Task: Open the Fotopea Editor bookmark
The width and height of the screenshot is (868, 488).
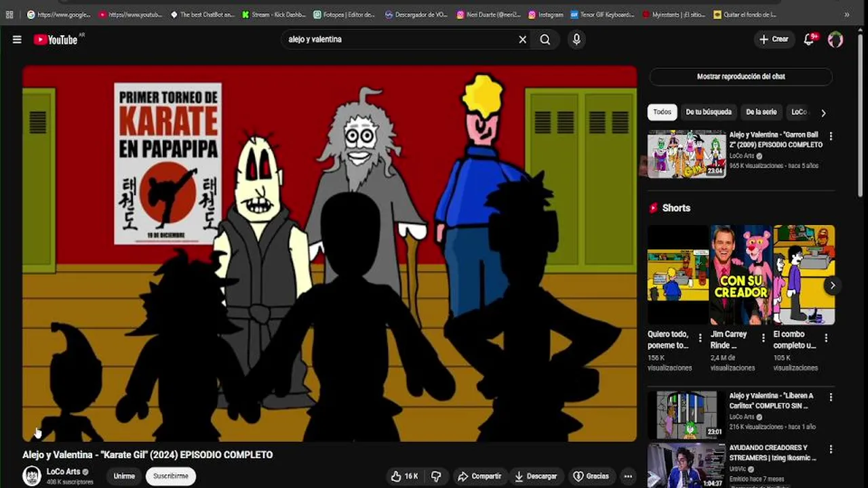Action: (345, 14)
